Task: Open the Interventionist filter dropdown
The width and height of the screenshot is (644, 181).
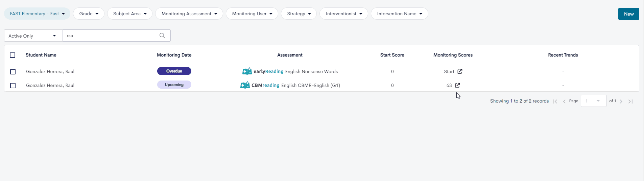Action: coord(344,14)
